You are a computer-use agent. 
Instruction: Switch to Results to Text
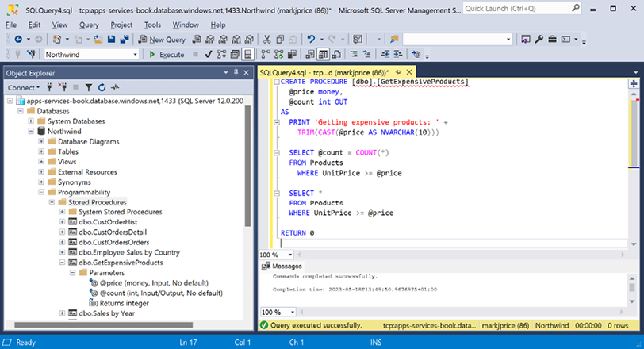click(x=310, y=54)
